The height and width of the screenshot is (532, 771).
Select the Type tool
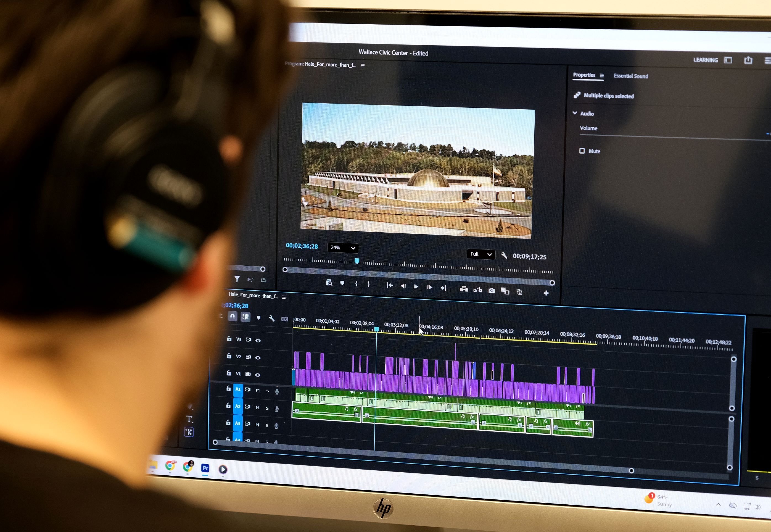click(x=189, y=419)
